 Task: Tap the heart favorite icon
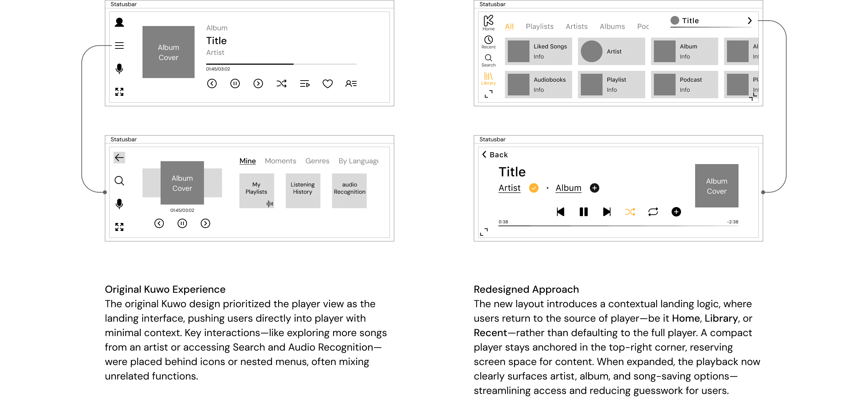[328, 84]
